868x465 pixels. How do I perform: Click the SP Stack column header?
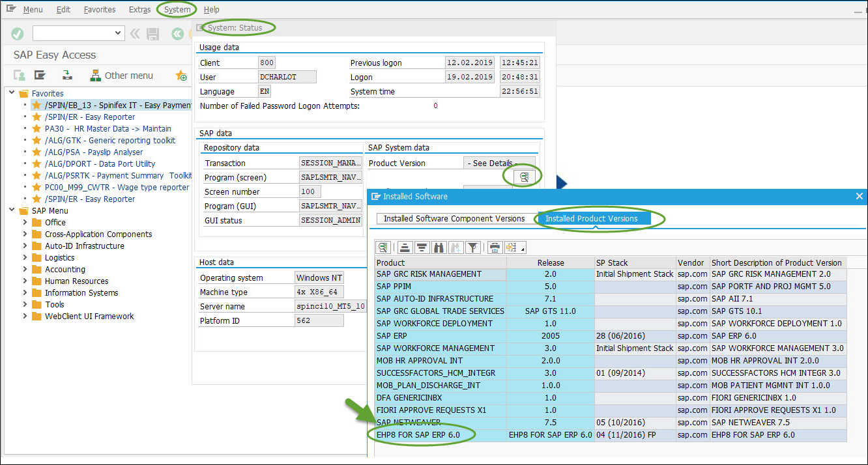635,262
